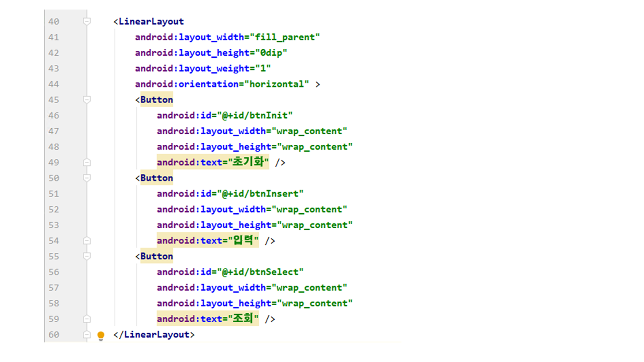This screenshot has height=362, width=644.
Task: Click the highlighted "조회" text value
Action: point(244,319)
